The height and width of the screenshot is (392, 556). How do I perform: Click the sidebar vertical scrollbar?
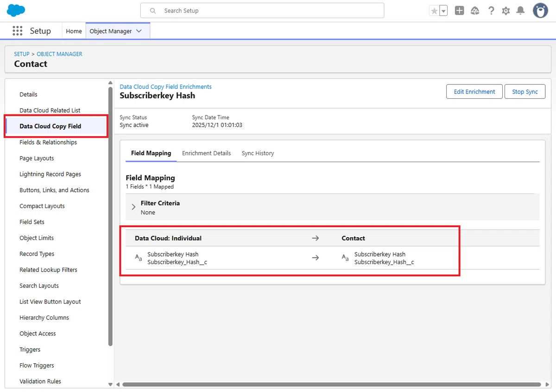(110, 216)
